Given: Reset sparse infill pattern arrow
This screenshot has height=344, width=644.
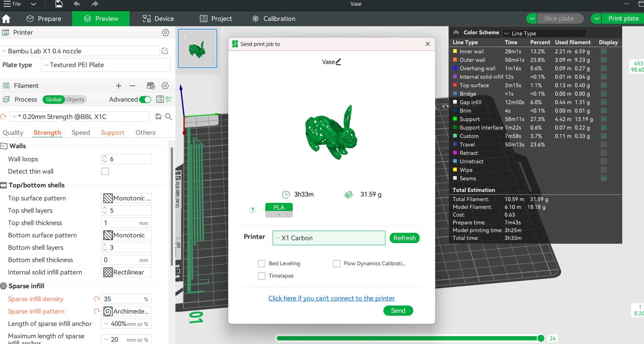Looking at the screenshot, I should tap(97, 311).
